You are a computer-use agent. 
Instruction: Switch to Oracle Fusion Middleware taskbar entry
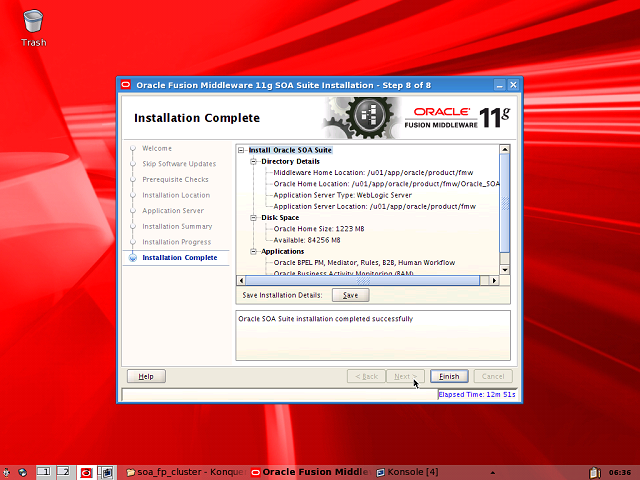click(311, 472)
